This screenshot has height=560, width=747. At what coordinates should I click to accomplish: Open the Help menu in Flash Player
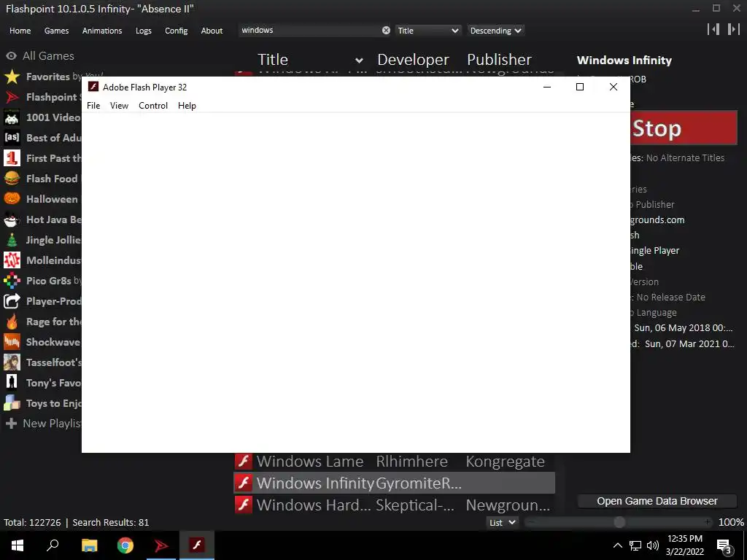point(187,106)
